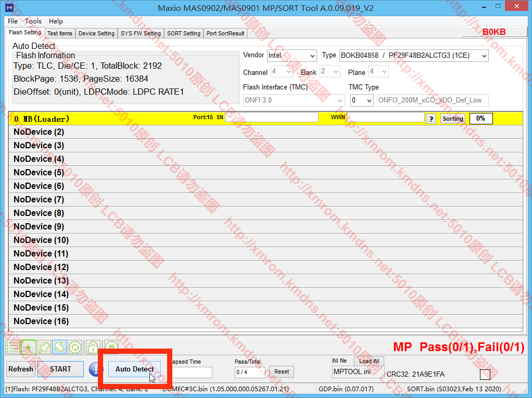Screen dimensions: 532x398
Task: Switch to the SORT Setting tab
Action: 183,33
